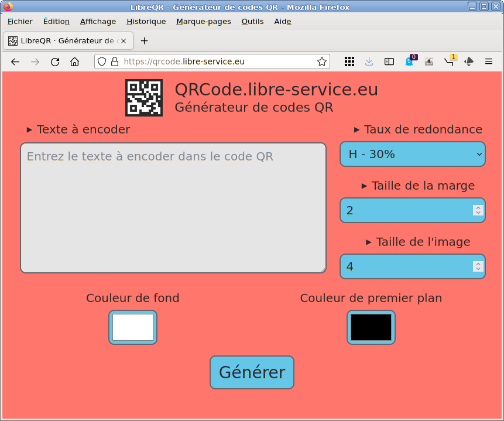Image resolution: width=504 pixels, height=421 pixels.
Task: Open the Affichage menu
Action: [98, 22]
